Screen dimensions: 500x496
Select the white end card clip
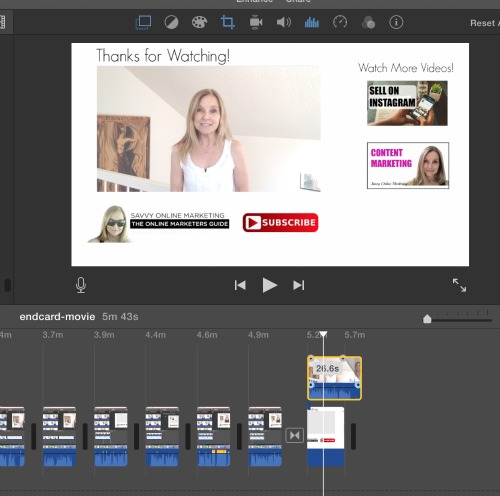[x=325, y=436]
